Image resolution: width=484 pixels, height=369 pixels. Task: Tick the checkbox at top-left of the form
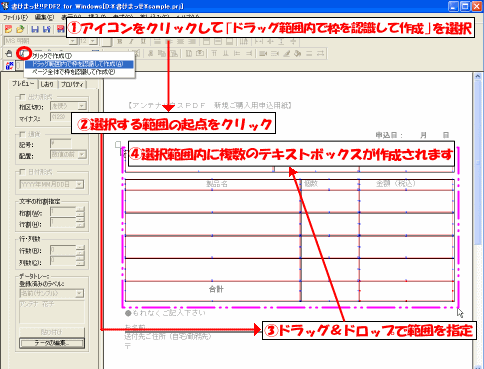[x=118, y=144]
